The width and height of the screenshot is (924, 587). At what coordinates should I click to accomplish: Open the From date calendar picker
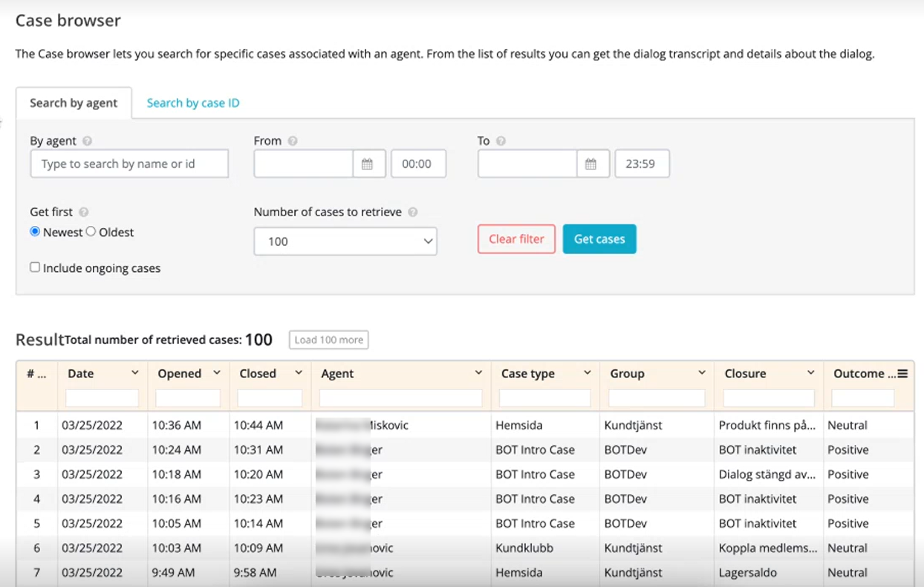point(368,164)
